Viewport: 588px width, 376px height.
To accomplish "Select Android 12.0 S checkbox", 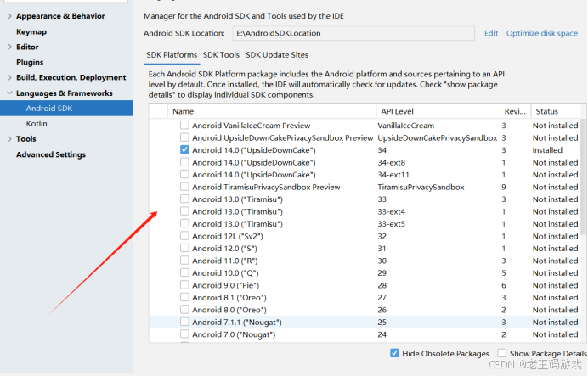I will click(x=184, y=248).
